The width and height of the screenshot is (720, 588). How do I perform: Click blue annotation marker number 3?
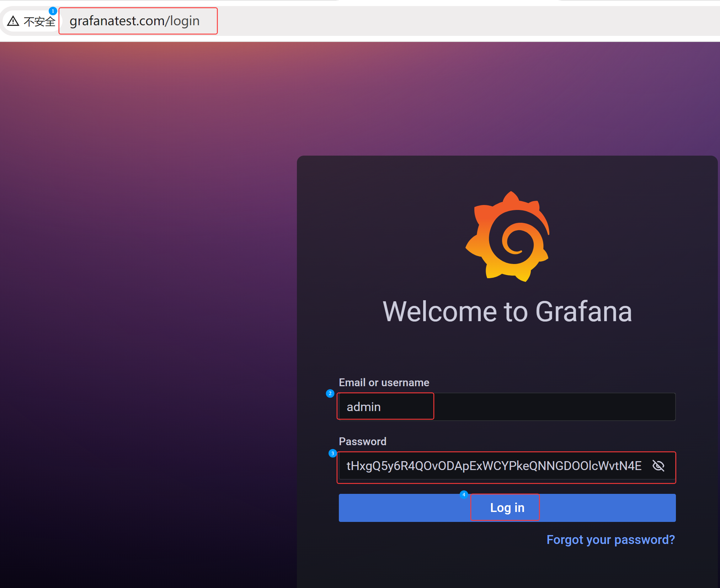point(332,453)
